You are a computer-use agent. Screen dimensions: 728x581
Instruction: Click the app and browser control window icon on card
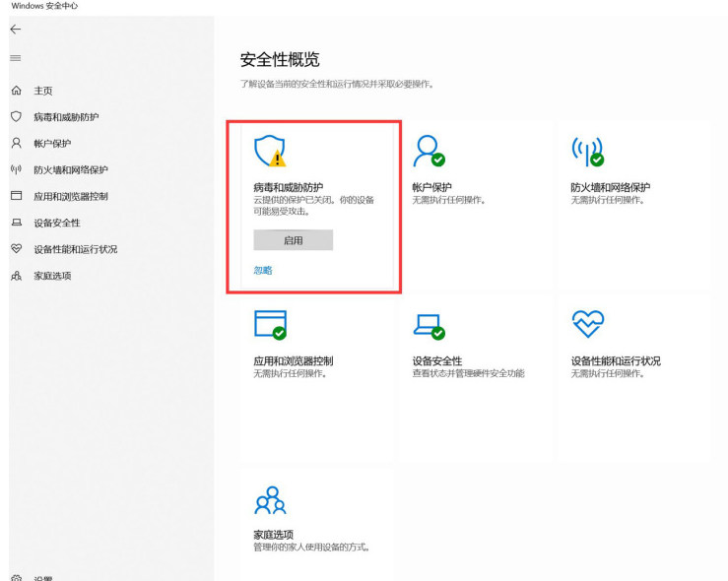[270, 325]
